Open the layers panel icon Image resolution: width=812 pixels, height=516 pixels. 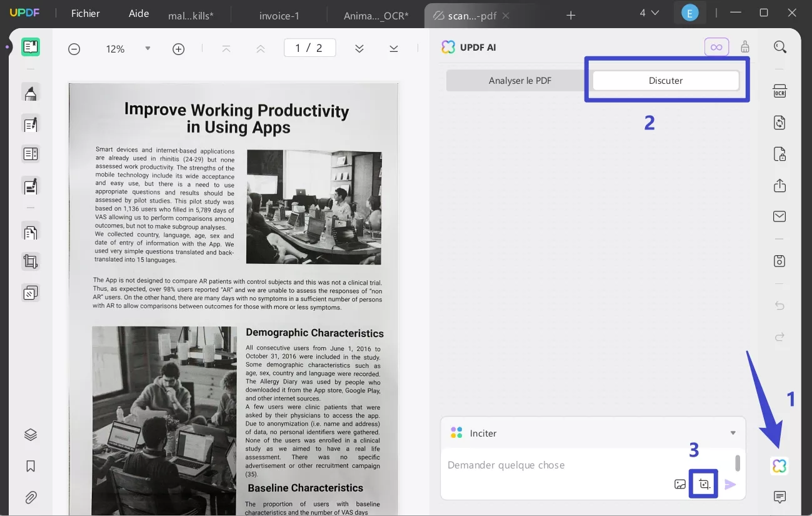click(30, 435)
